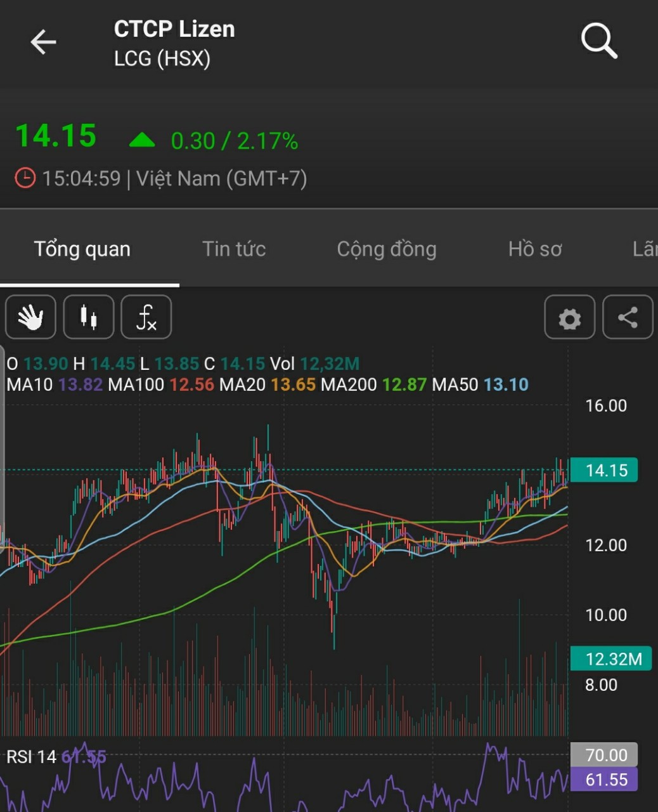Tap the green up-triangle price indicator
Image resolution: width=658 pixels, height=812 pixels.
click(142, 140)
